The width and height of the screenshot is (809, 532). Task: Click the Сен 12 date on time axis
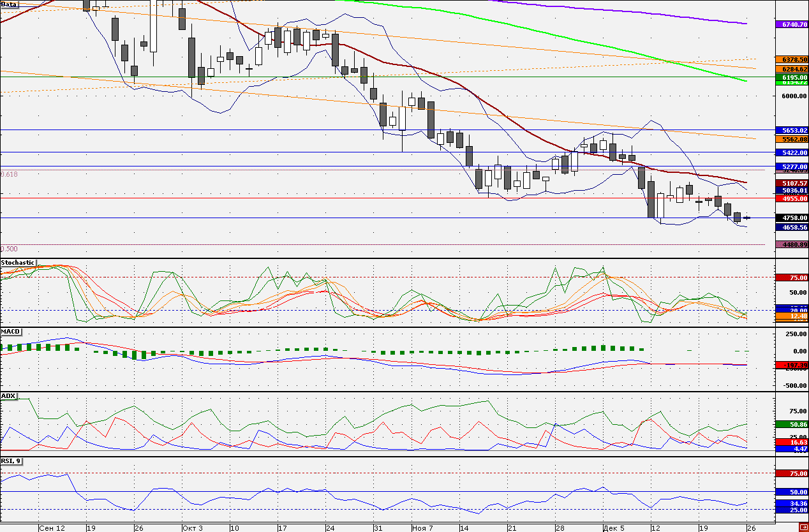point(52,528)
